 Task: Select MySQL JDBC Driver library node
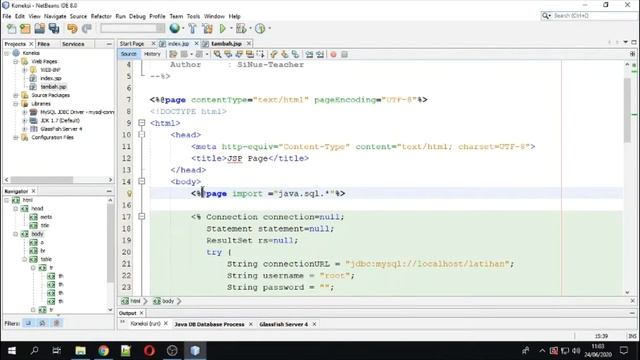[77, 112]
